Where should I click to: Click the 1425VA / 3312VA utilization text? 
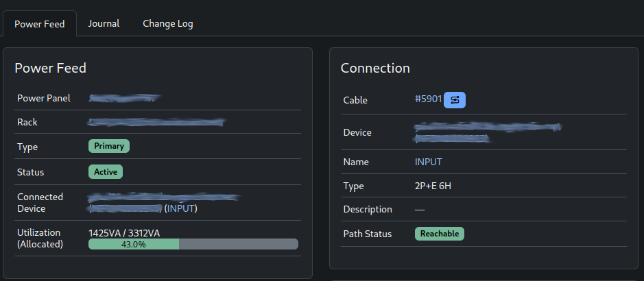click(x=124, y=232)
